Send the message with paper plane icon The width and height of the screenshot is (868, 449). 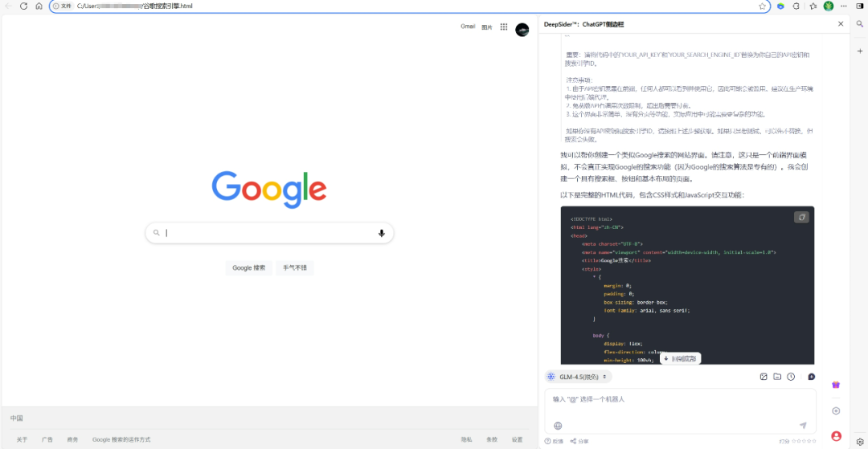click(x=803, y=426)
